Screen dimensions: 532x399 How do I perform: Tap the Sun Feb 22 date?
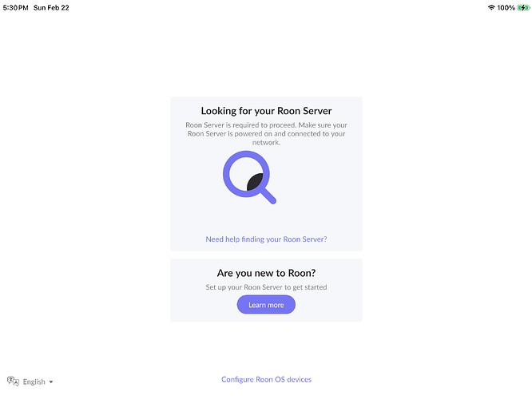[x=52, y=7]
